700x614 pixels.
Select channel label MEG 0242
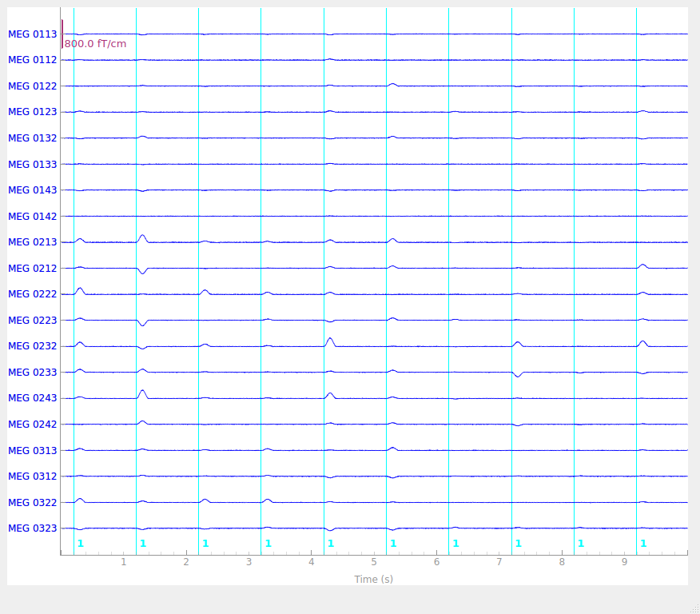click(33, 425)
